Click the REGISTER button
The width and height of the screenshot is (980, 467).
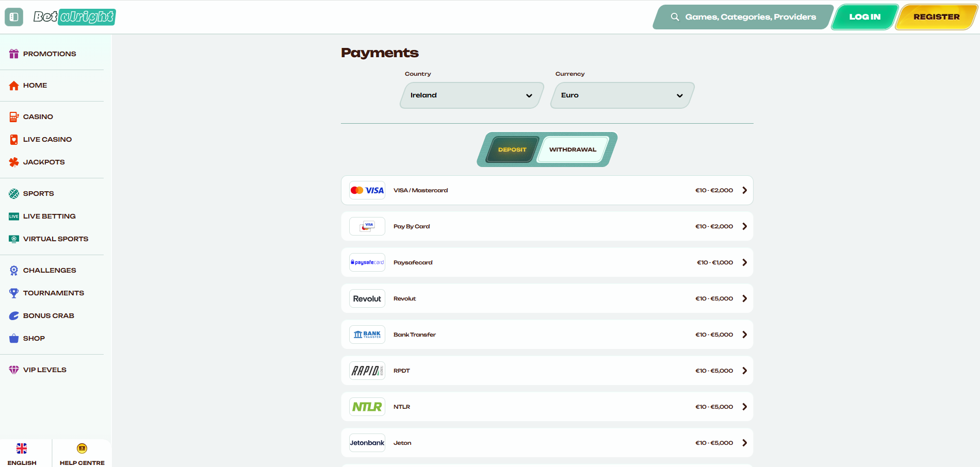click(x=936, y=17)
